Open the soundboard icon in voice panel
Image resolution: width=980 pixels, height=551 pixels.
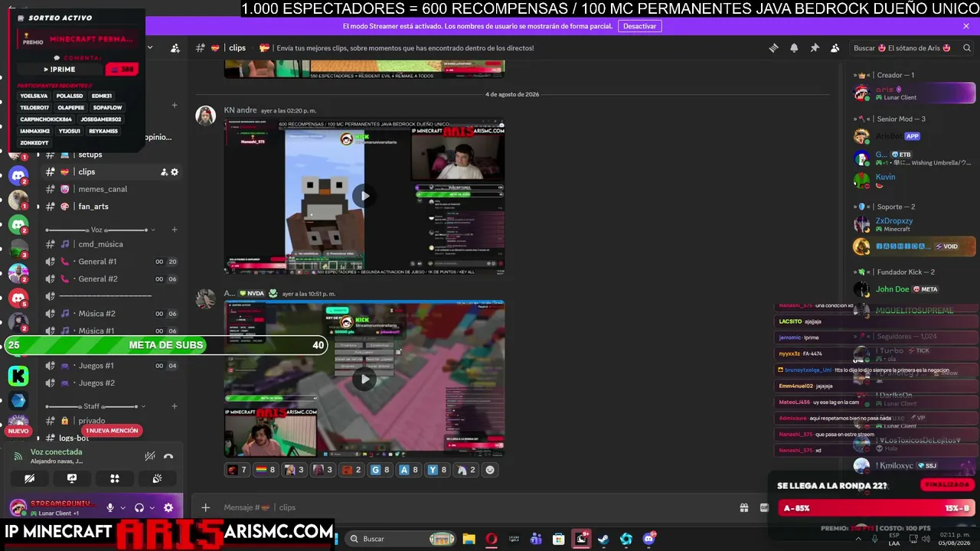157,479
